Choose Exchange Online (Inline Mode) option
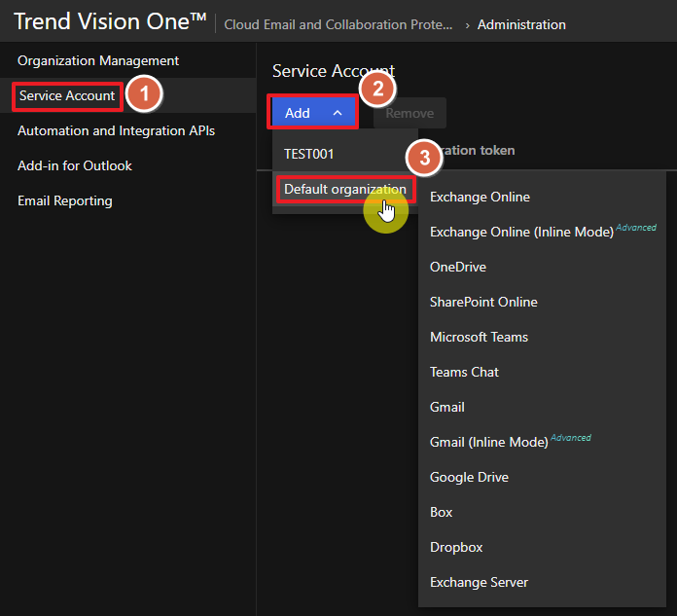Image resolution: width=677 pixels, height=616 pixels. tap(521, 232)
